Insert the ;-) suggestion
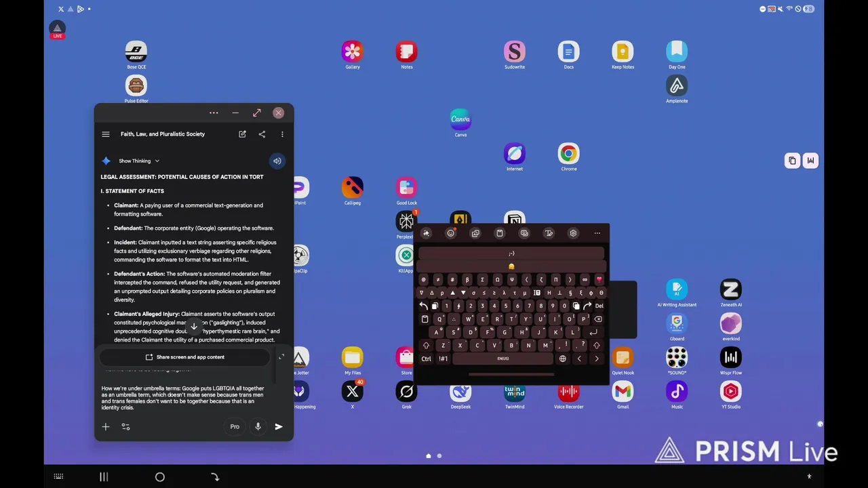The width and height of the screenshot is (868, 488). point(511,253)
